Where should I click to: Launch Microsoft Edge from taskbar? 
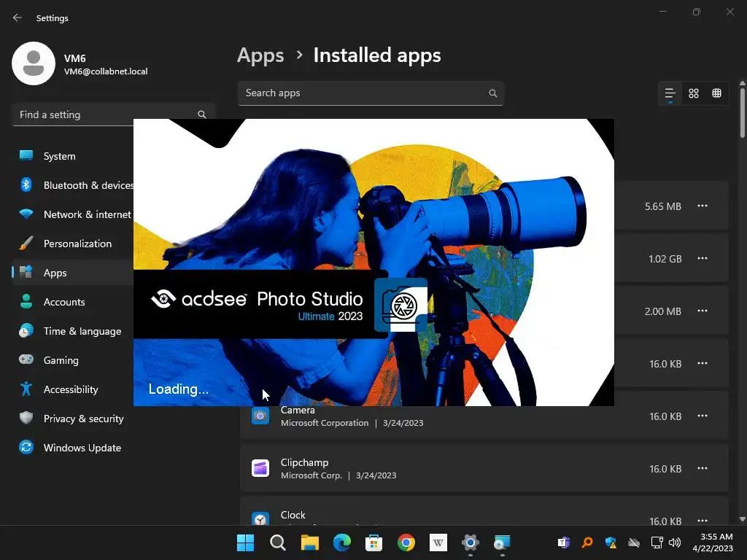pos(341,542)
